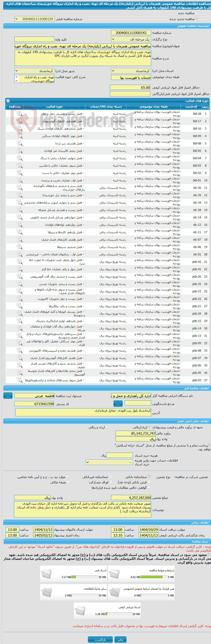Click the اسناد فنی size progress bar
211x644 pixels.
tap(85, 577)
